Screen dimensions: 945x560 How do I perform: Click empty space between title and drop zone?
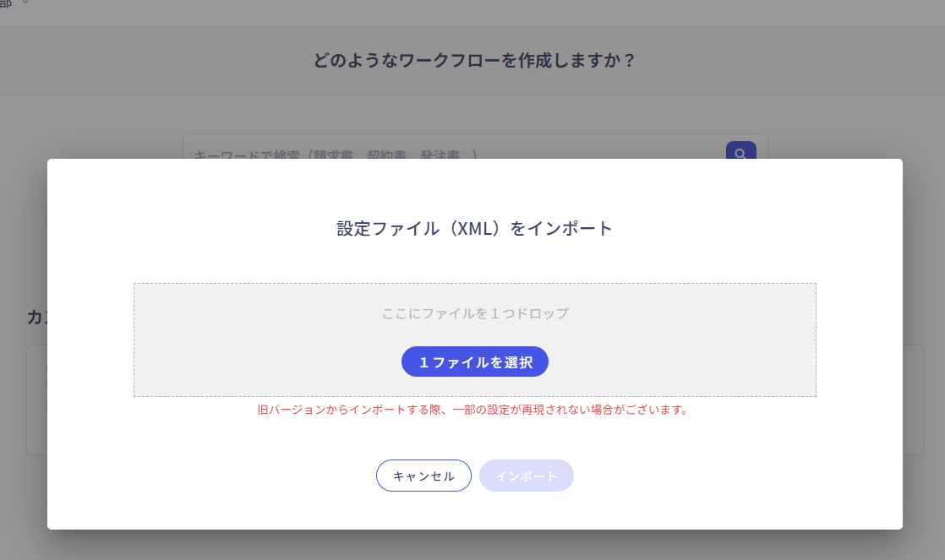coord(475,261)
